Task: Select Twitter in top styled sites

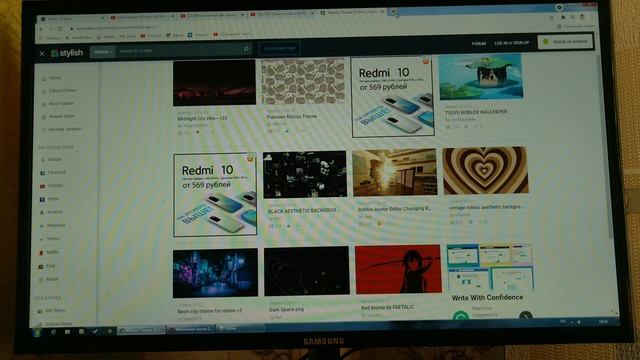Action: tap(50, 239)
